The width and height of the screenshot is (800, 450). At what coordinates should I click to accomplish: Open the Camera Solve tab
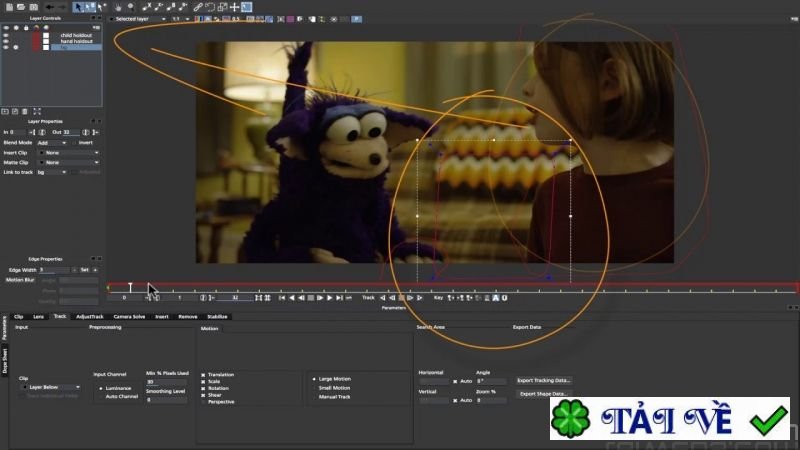[x=129, y=317]
